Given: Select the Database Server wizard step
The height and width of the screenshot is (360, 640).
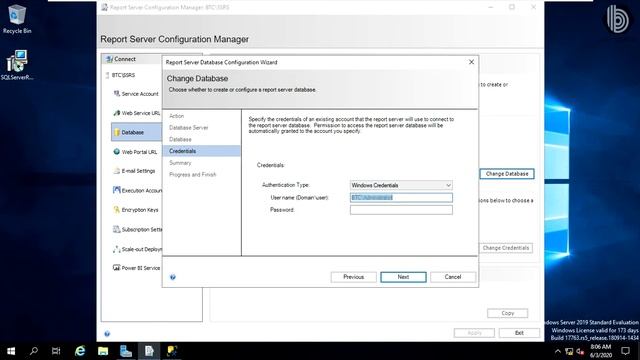Looking at the screenshot, I should (x=189, y=128).
